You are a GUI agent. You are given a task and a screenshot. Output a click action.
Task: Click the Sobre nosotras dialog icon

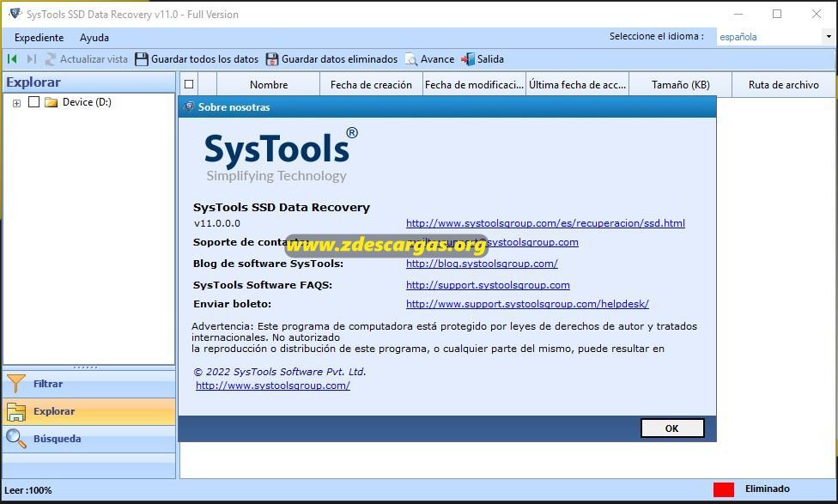[x=189, y=106]
